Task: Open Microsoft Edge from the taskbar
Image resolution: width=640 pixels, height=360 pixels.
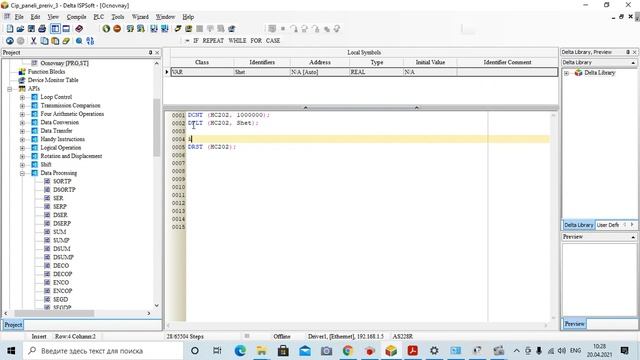Action: pos(240,351)
